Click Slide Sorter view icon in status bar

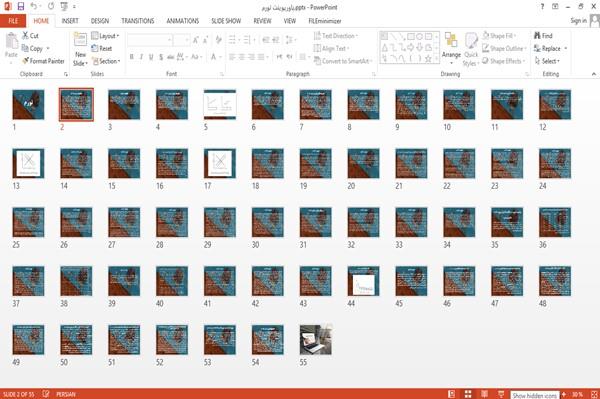tap(468, 394)
